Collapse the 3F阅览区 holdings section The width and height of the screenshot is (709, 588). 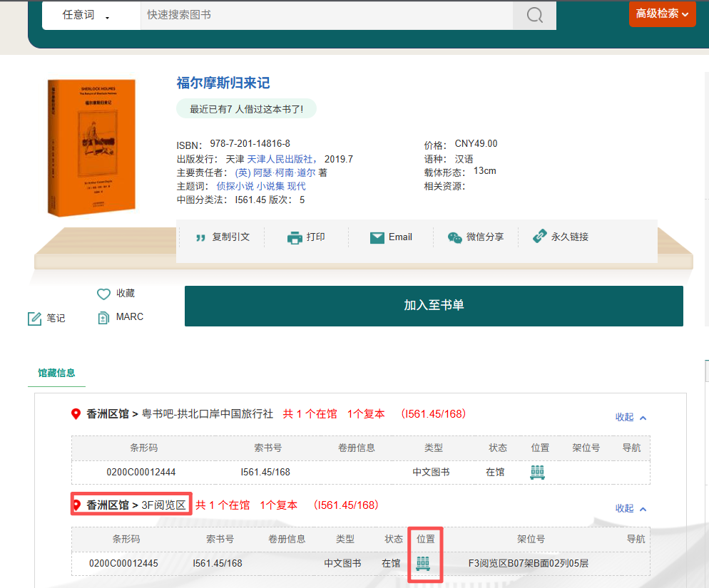[x=631, y=509]
